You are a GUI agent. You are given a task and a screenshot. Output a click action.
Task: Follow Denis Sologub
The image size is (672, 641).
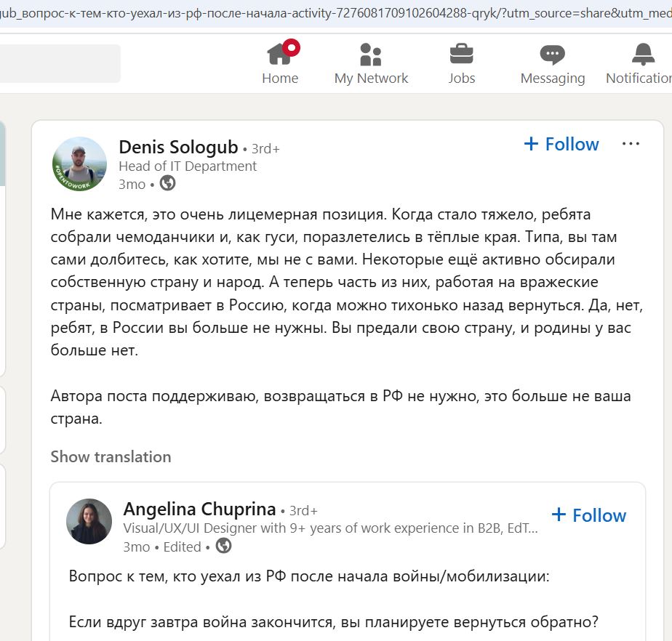coord(561,145)
